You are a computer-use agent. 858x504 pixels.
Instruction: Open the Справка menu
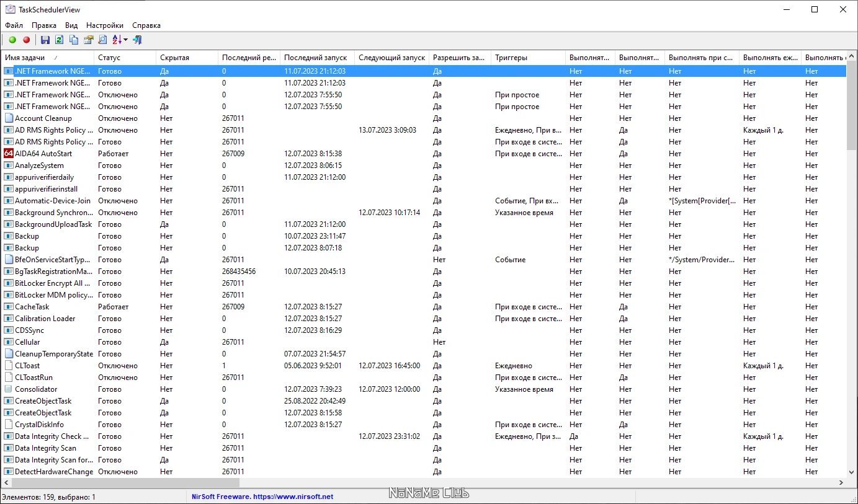tap(146, 25)
